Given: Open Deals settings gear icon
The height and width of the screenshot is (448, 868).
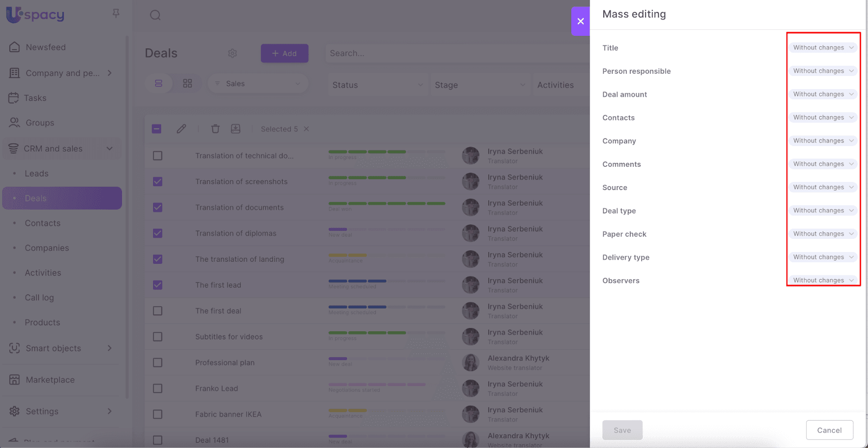Looking at the screenshot, I should (x=232, y=53).
